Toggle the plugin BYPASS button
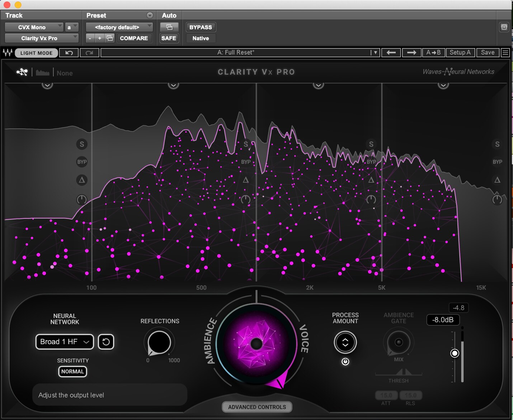Image resolution: width=513 pixels, height=420 pixels. (x=201, y=27)
